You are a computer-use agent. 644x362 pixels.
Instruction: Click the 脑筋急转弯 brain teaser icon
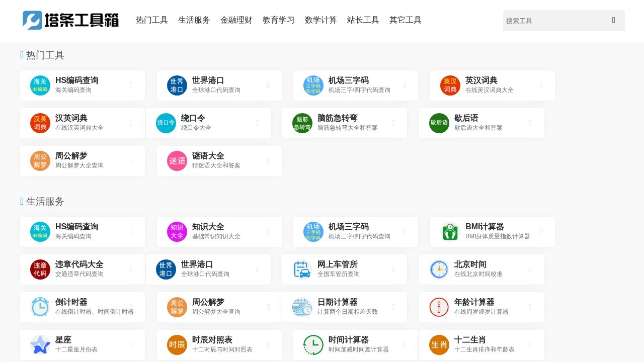click(302, 123)
